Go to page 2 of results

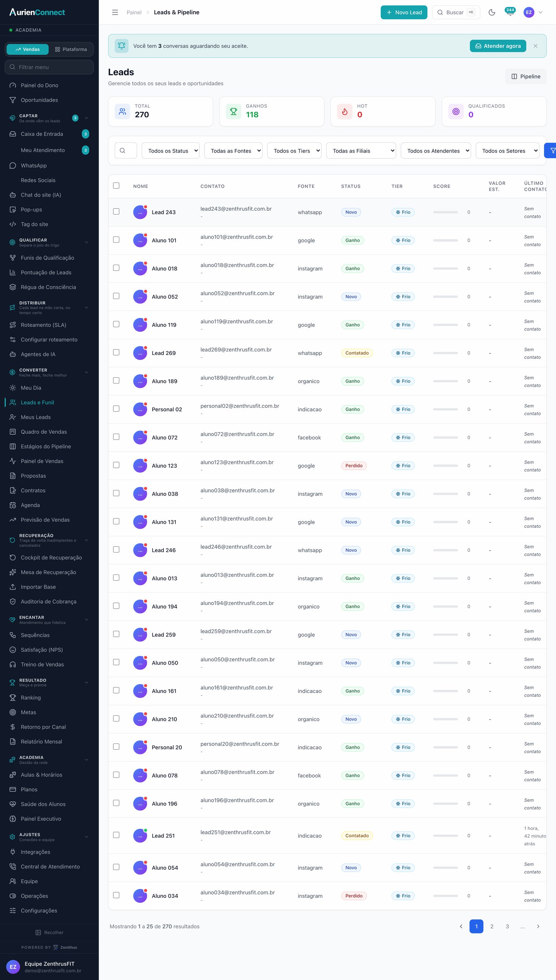point(492,926)
